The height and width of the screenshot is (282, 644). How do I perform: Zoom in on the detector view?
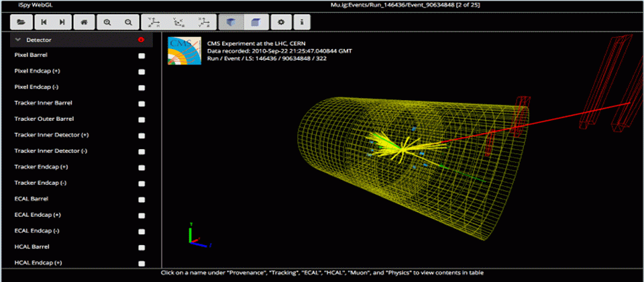pyautogui.click(x=107, y=22)
